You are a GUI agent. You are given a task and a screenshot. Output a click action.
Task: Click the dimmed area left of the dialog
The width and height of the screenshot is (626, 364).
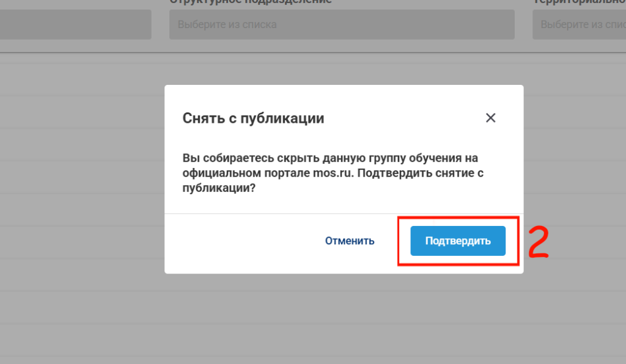point(82,180)
